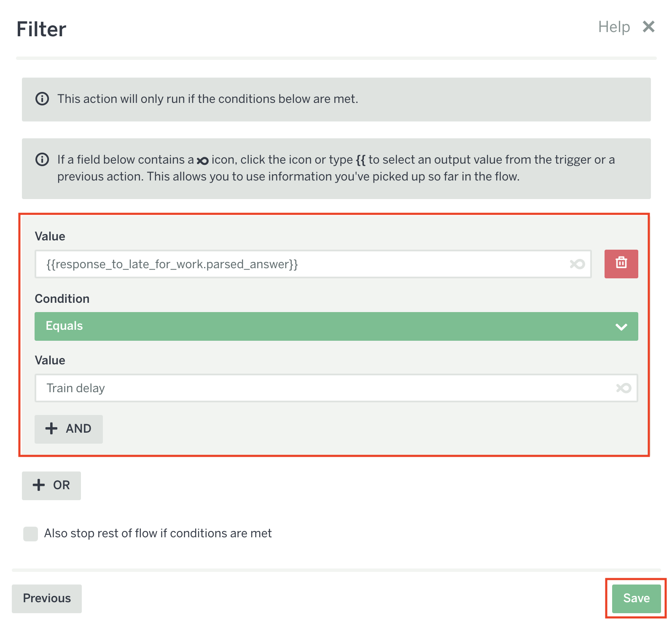Viewport: 672px width, 625px height.
Task: Close the Filter dialog with X
Action: [x=648, y=27]
